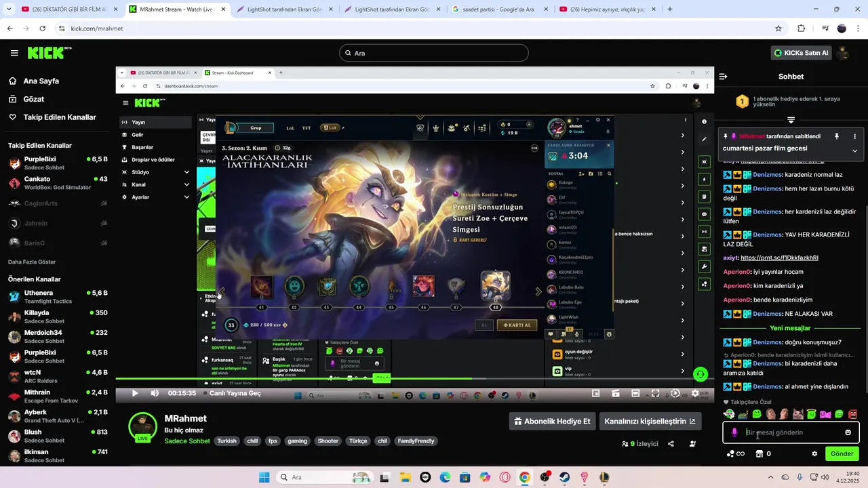Open League of Legends from the taskbar

tap(604, 477)
